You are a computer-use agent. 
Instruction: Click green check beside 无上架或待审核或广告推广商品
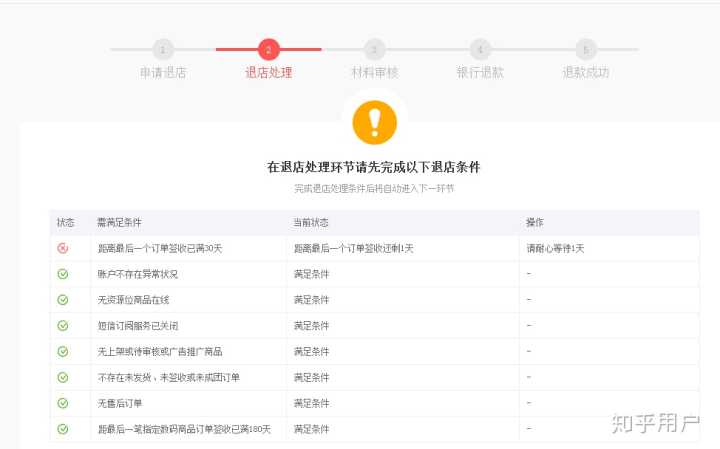click(63, 352)
